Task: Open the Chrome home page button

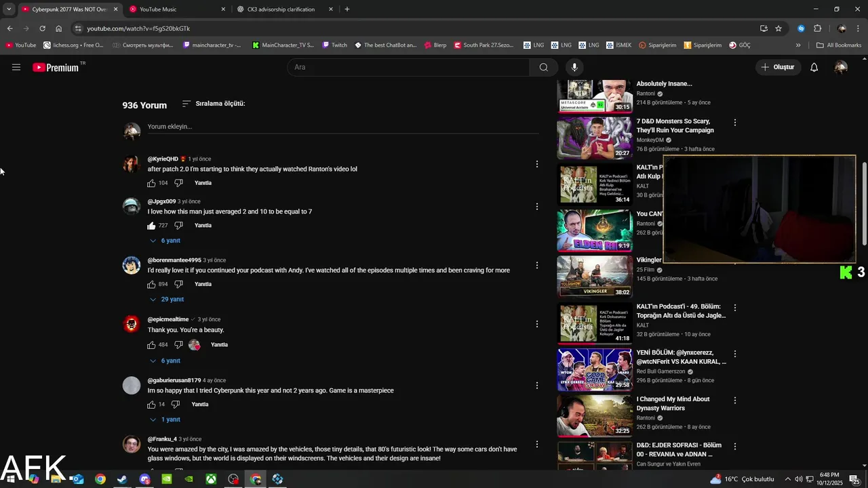Action: (58, 28)
